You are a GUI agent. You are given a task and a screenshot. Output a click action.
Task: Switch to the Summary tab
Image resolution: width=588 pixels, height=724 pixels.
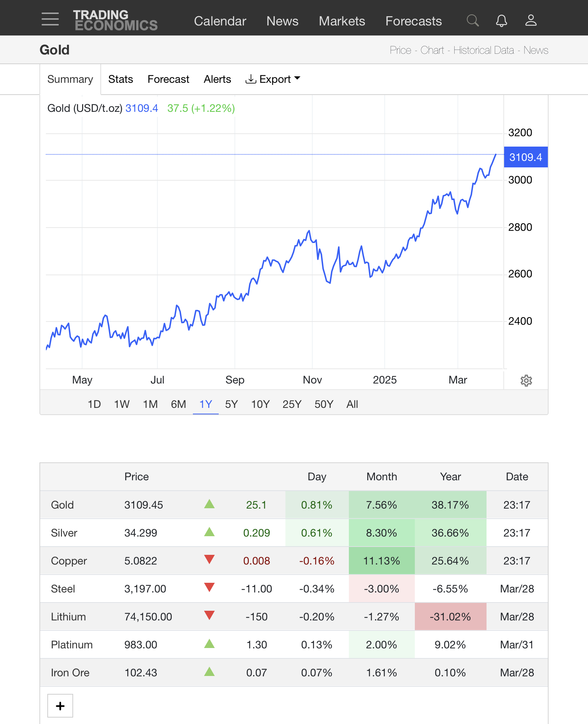[70, 79]
